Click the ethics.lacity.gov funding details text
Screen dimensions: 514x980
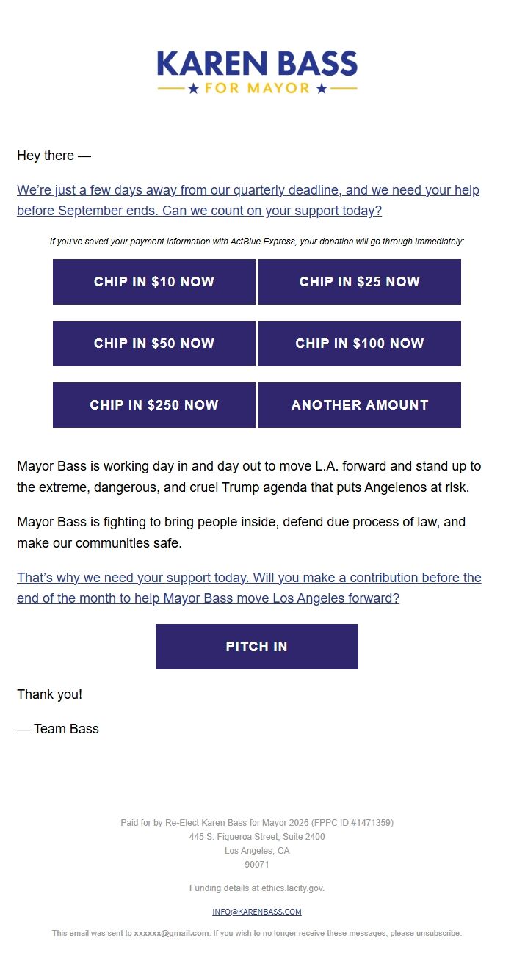coord(257,888)
